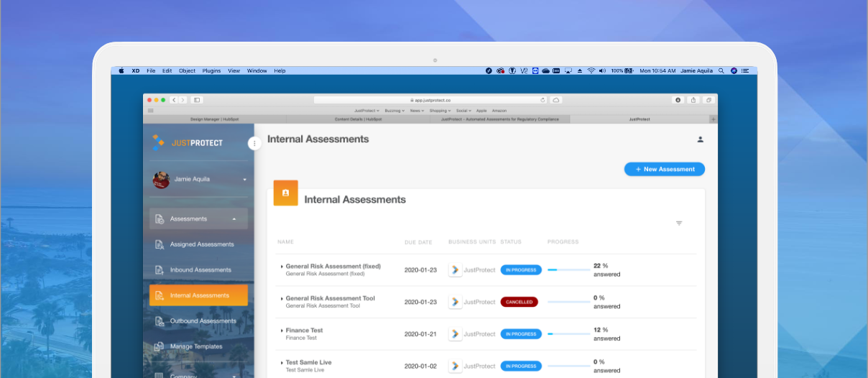Reload the page with the Safari refresh icon

[x=543, y=100]
